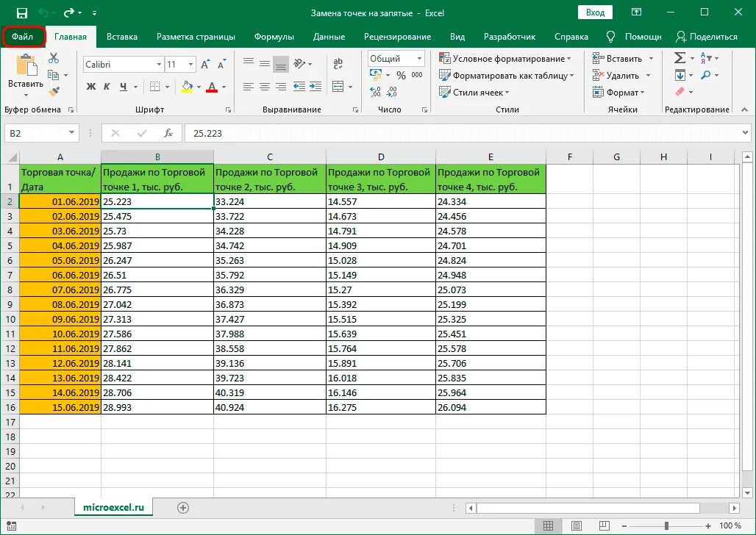
Task: Switch to Page Layout view icon
Action: 576,526
